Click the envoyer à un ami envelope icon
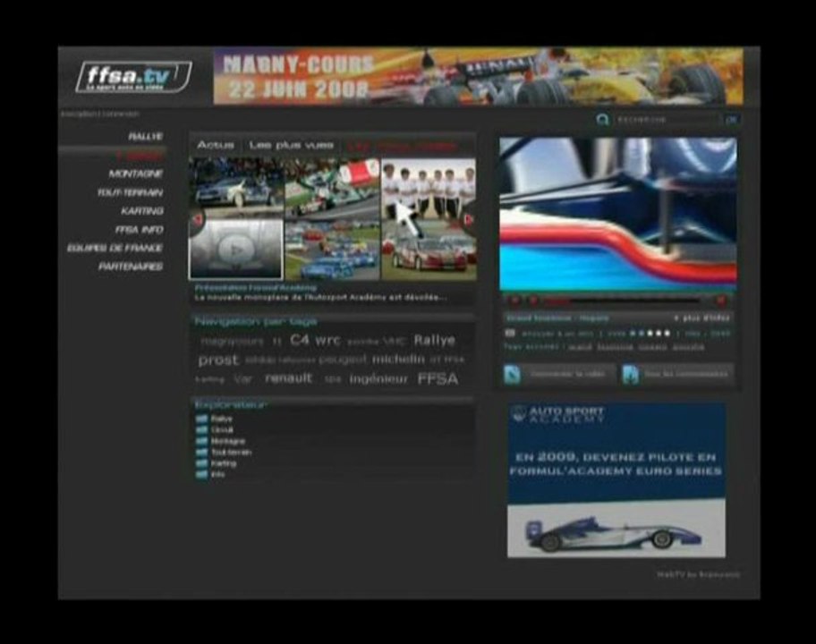The width and height of the screenshot is (816, 644). (510, 333)
